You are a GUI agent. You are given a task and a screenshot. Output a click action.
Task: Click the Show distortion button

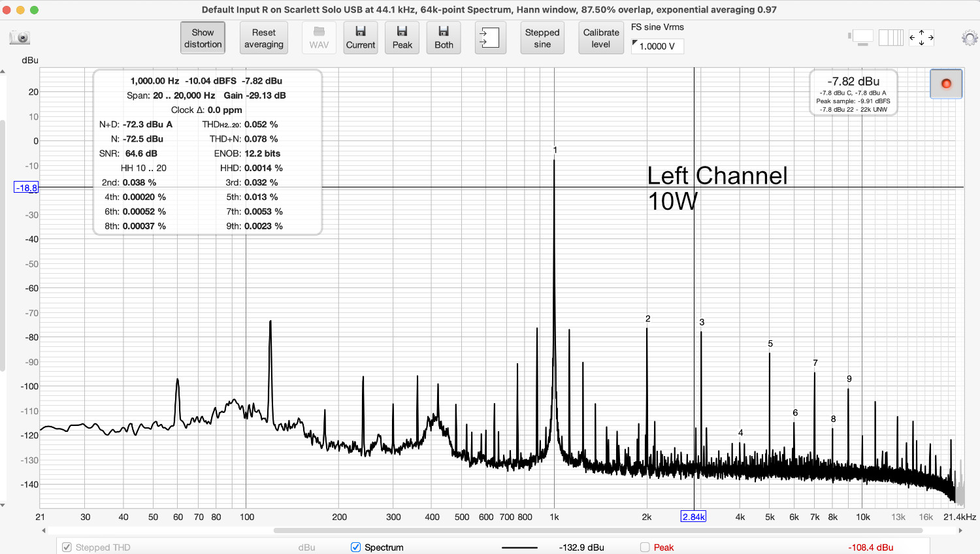[x=203, y=37]
